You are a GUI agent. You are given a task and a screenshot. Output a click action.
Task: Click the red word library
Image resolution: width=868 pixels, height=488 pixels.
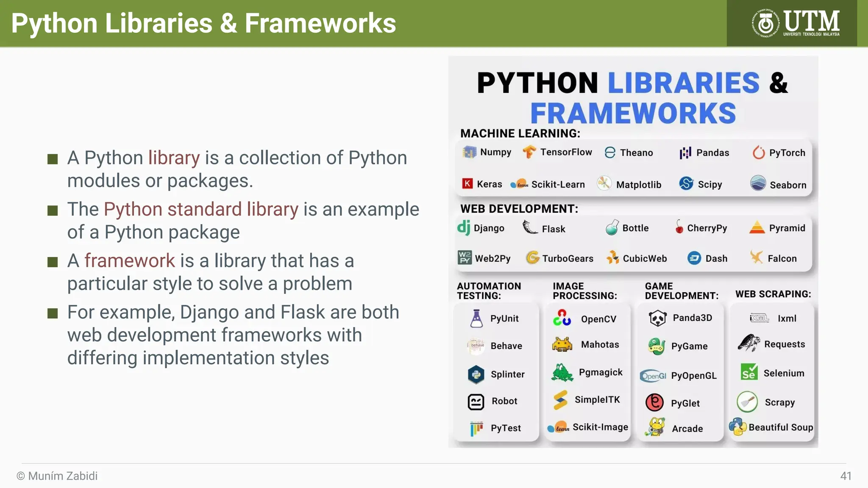pyautogui.click(x=174, y=158)
